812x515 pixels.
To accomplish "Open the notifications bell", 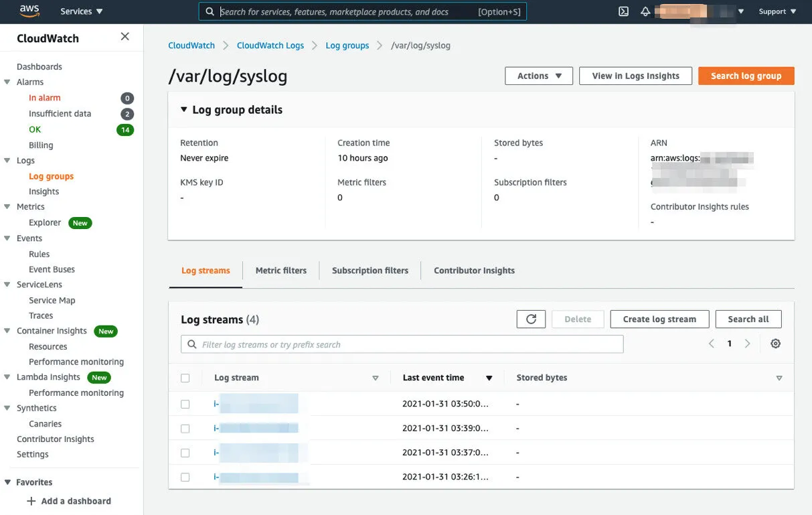I will (x=645, y=11).
